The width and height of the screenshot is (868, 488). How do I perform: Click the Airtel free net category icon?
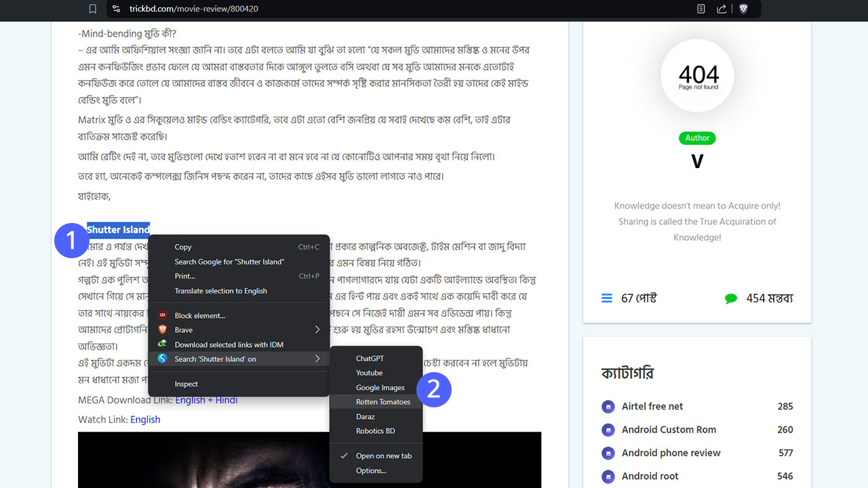[608, 407]
